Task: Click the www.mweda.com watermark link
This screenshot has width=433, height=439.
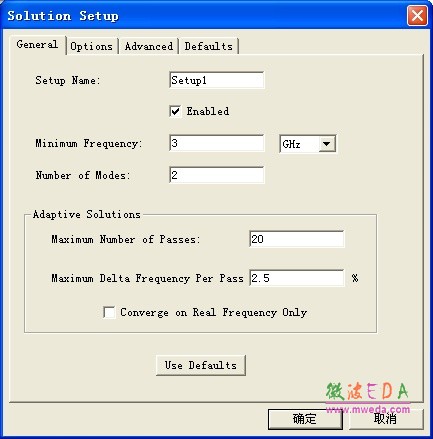Action: point(368,409)
